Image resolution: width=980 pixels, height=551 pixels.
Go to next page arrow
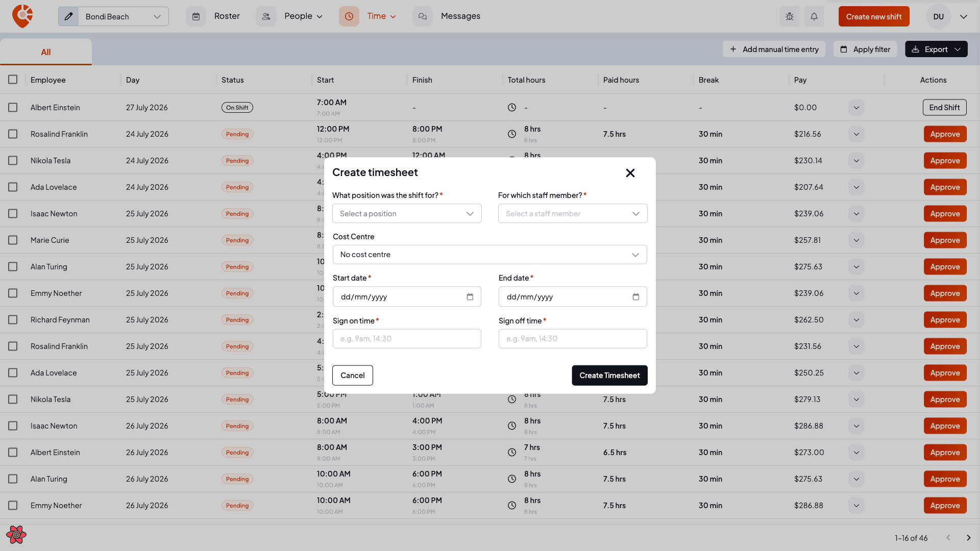[968, 538]
